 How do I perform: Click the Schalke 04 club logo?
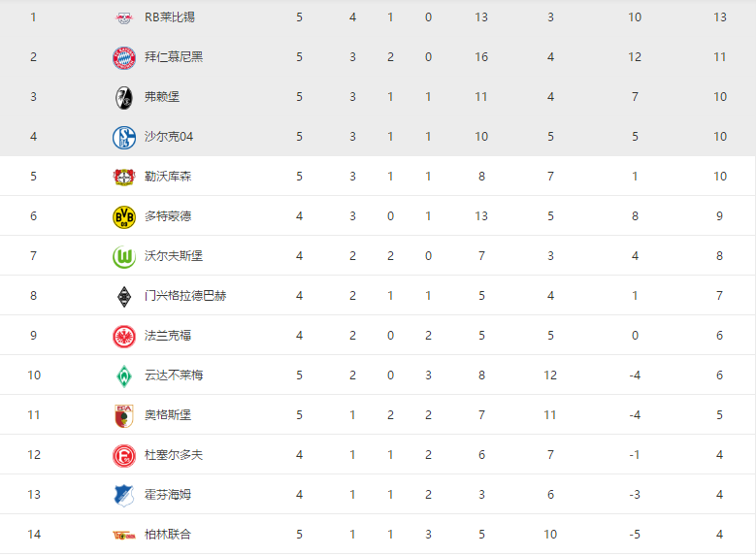tap(124, 137)
